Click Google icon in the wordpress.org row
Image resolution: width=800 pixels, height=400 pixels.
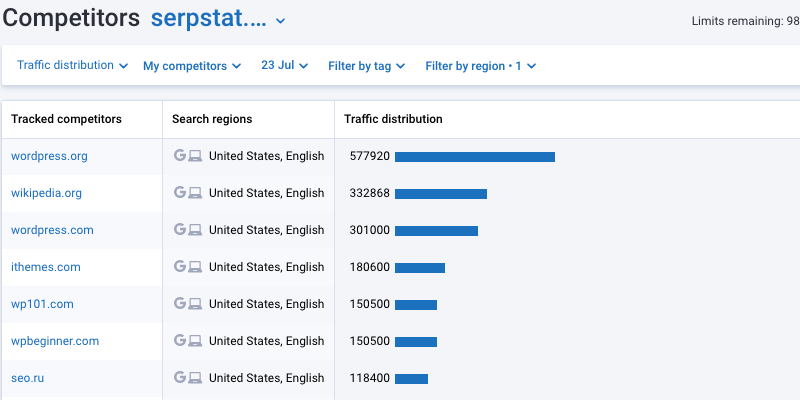tap(180, 156)
